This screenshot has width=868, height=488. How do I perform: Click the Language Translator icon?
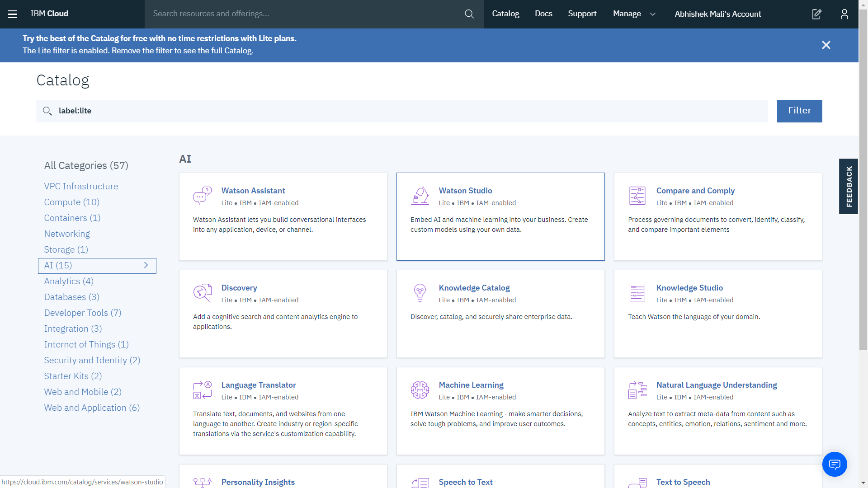[203, 390]
